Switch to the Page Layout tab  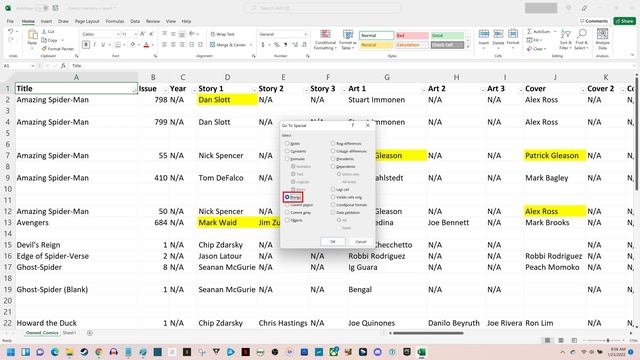coord(87,21)
